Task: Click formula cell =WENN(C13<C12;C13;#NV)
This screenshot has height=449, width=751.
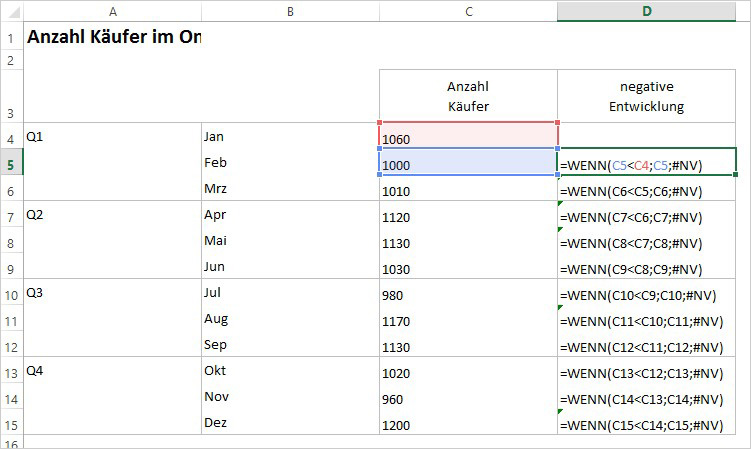Action: click(x=647, y=370)
